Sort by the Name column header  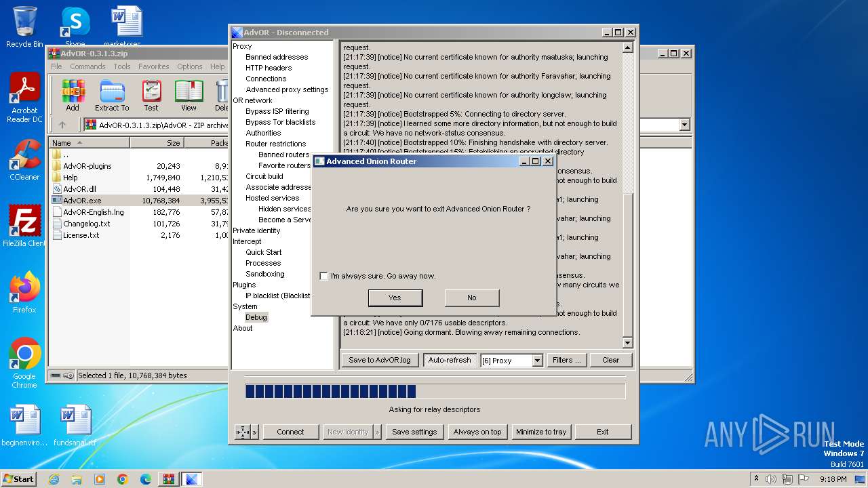(x=90, y=143)
